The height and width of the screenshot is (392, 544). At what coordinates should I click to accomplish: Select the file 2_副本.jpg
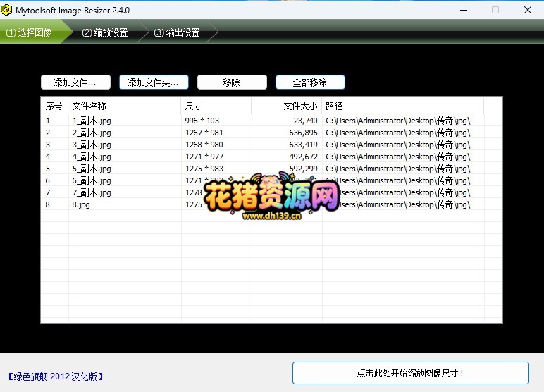(x=92, y=133)
